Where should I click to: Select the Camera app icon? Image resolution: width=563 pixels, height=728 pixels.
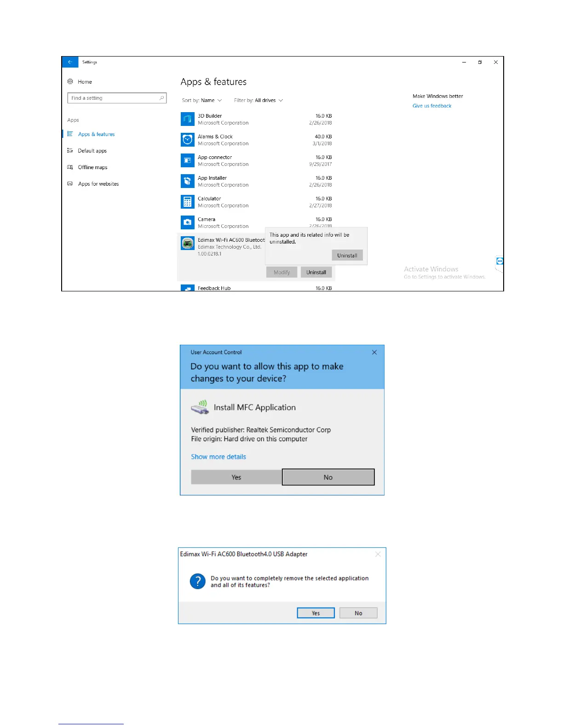click(x=188, y=222)
